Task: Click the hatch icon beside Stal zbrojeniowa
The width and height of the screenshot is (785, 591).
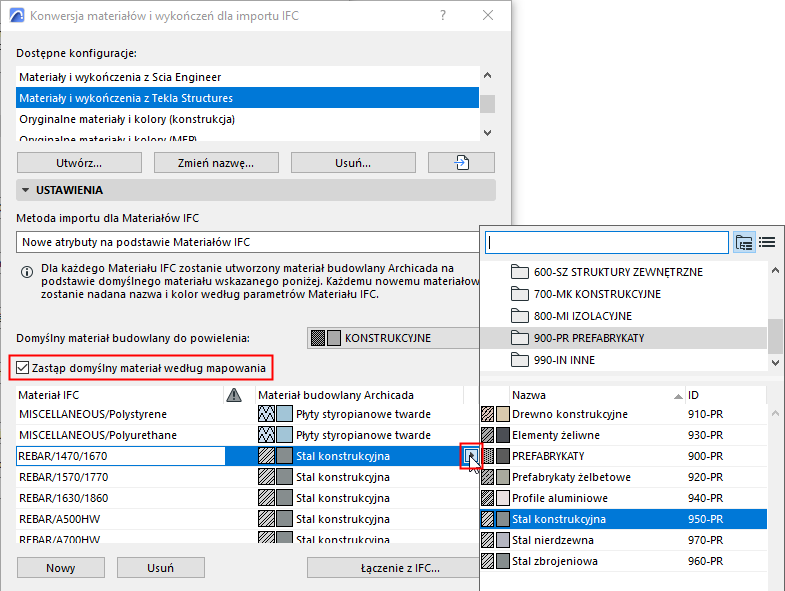Action: coord(487,561)
